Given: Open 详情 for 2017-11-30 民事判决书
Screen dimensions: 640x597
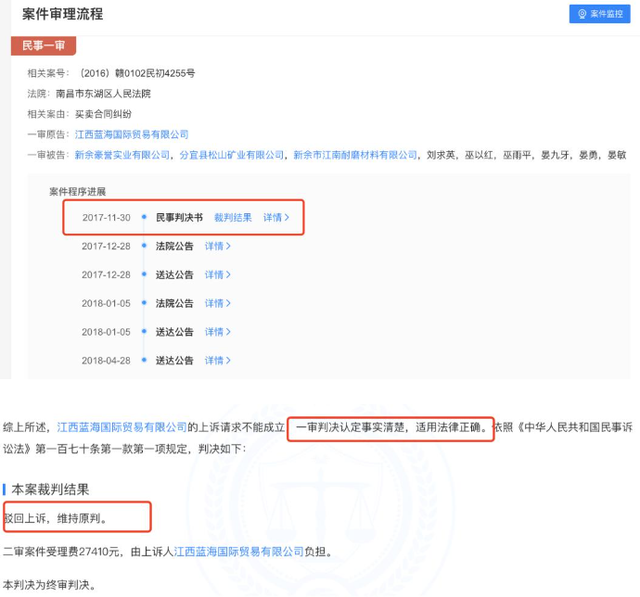Looking at the screenshot, I should (276, 217).
